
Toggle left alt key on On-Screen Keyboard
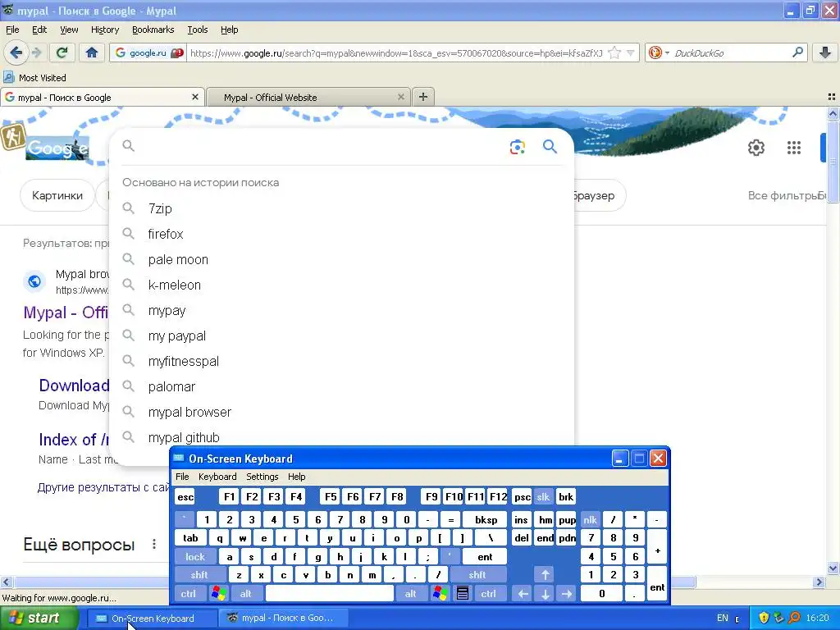(246, 594)
